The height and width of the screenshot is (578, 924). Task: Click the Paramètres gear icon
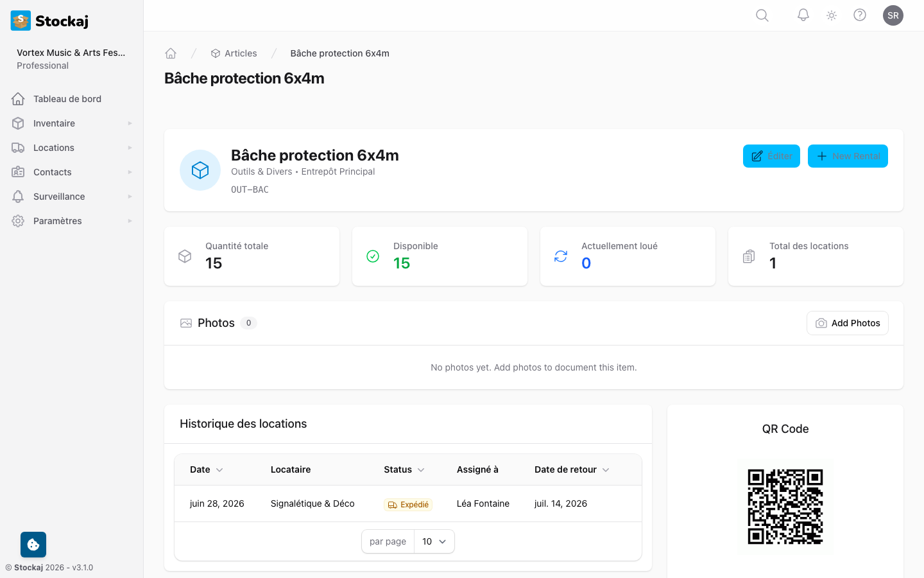pos(17,220)
